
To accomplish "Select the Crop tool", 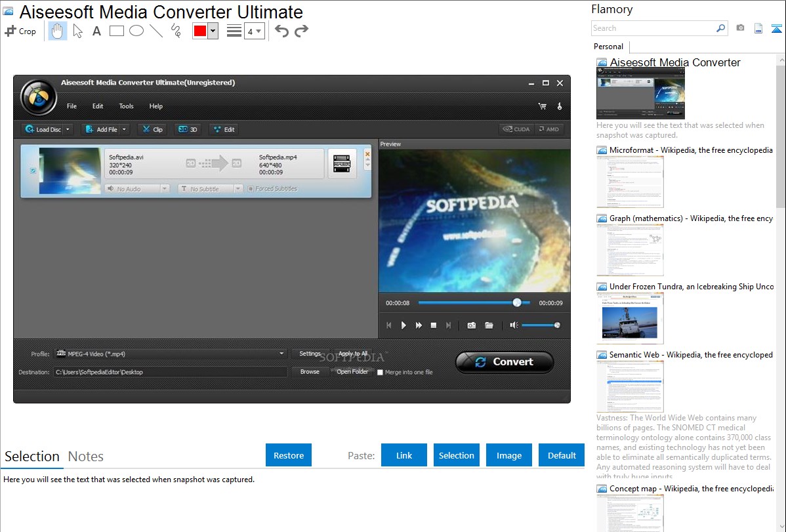I will (x=20, y=31).
